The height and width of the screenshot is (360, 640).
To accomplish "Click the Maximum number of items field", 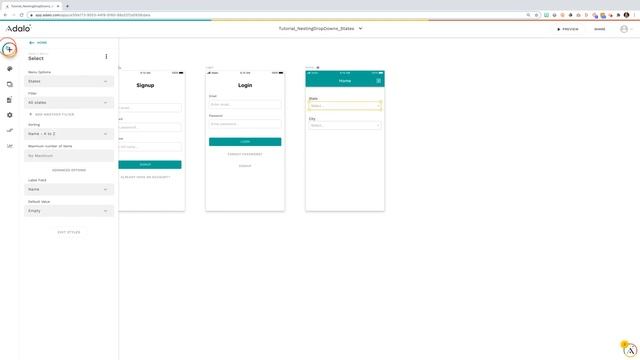I will 69,156.
